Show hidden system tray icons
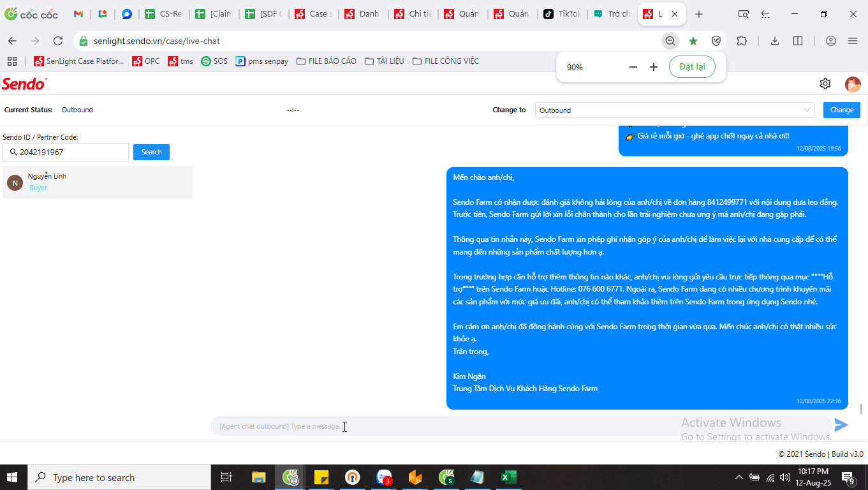The image size is (868, 490). (x=739, y=477)
